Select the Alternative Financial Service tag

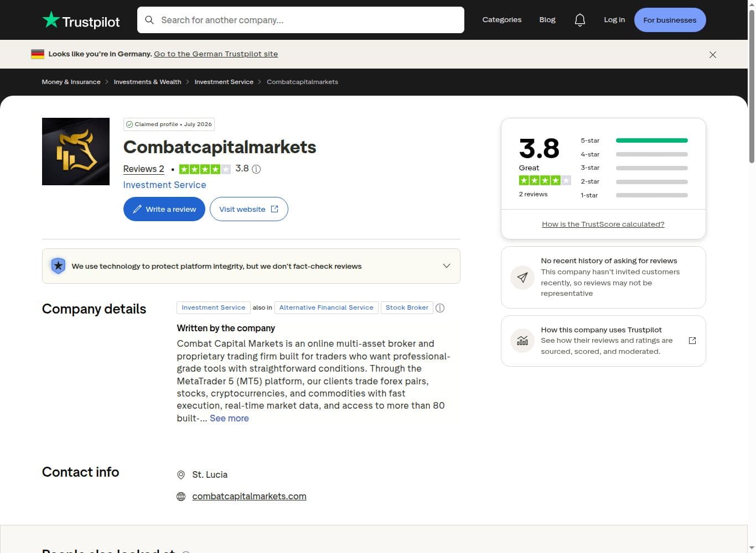coord(327,307)
